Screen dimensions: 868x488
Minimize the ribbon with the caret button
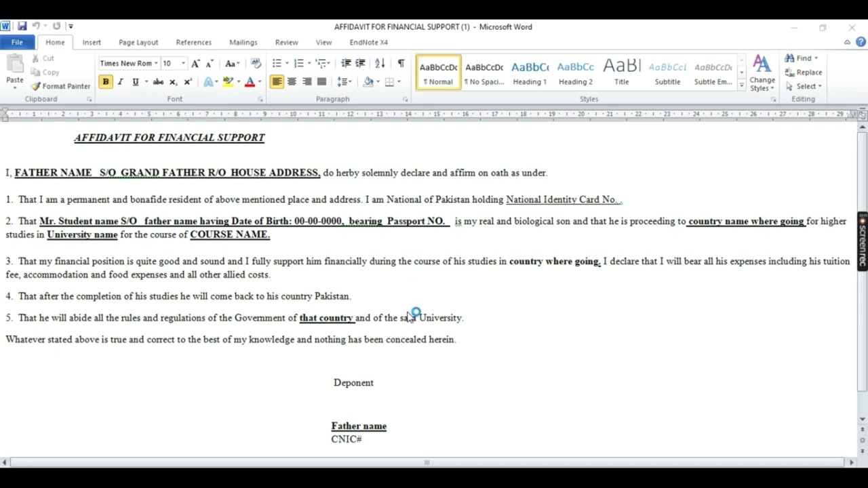tap(847, 42)
